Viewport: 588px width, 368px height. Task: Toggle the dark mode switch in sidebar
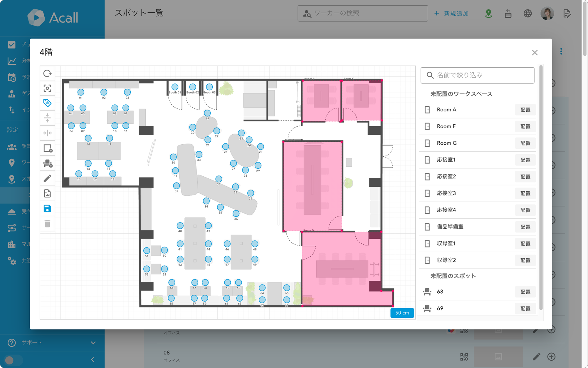click(14, 360)
